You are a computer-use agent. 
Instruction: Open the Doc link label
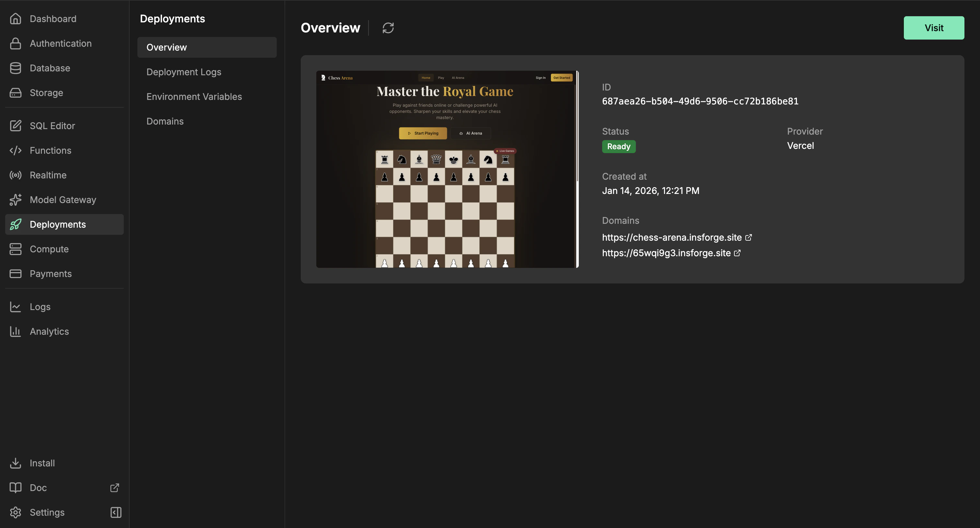pos(38,488)
